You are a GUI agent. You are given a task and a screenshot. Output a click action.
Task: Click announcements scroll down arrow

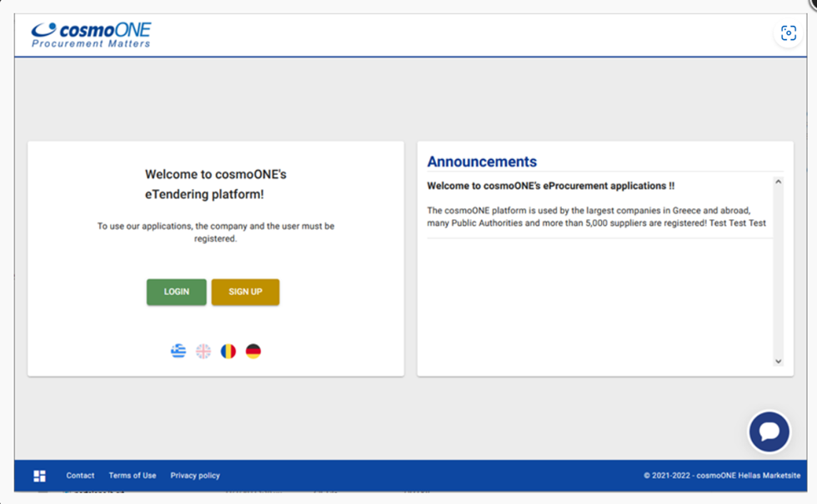pos(778,361)
